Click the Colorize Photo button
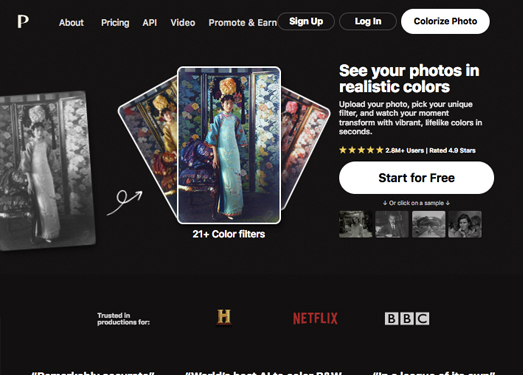Viewport: 523px width, 375px height. tap(445, 21)
